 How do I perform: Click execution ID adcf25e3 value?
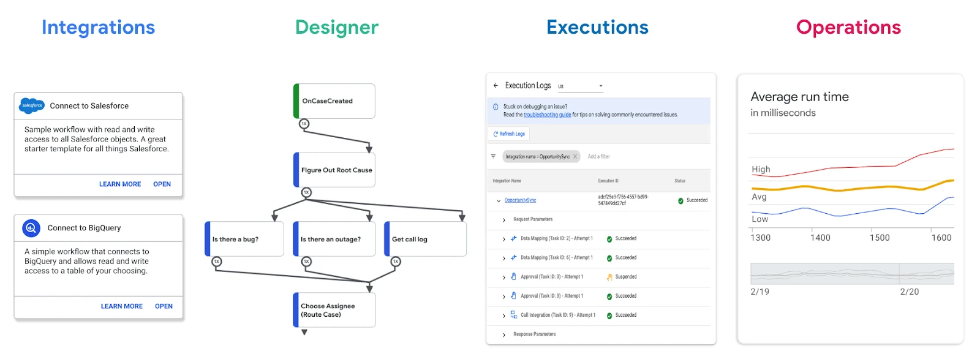click(x=623, y=200)
